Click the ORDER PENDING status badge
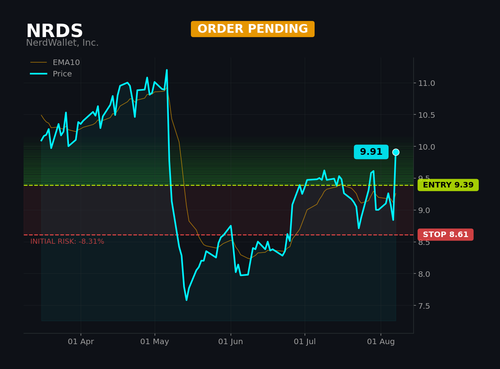Viewport: 500px width, 369px height. click(253, 29)
